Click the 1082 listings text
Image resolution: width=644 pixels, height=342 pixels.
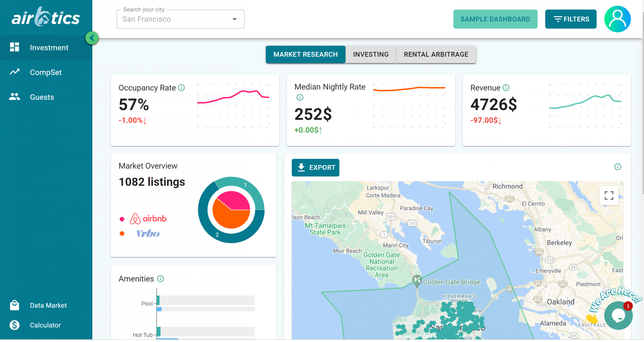point(152,182)
